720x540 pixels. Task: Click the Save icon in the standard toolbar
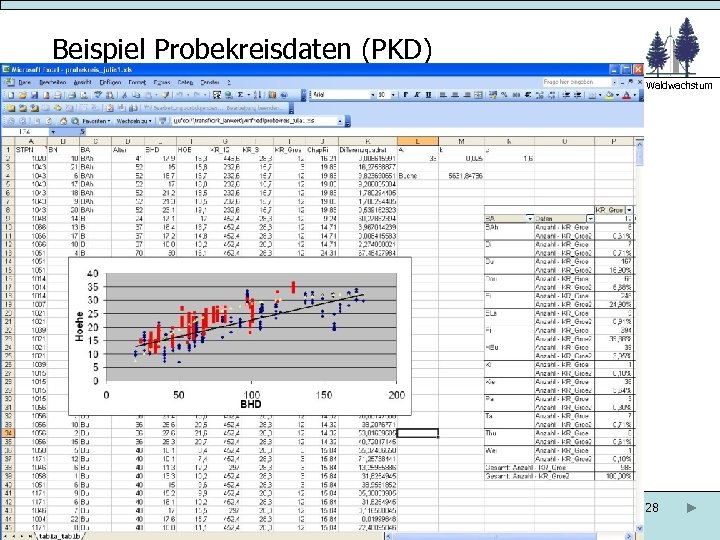[x=34, y=95]
